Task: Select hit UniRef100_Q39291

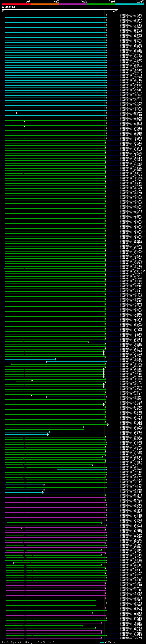Action: pos(131,15)
